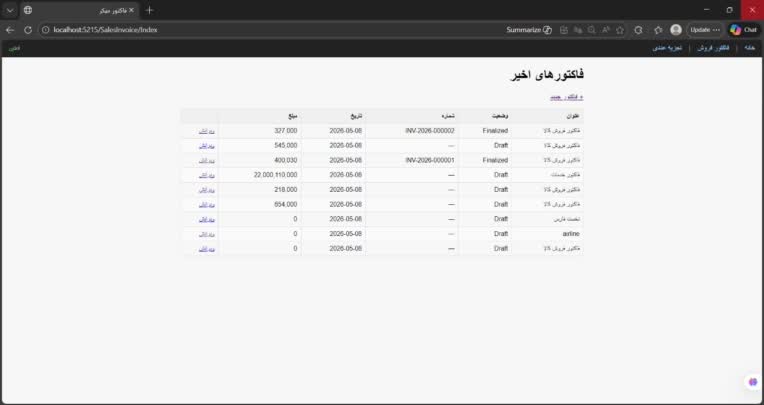Go to the خانه home link in the navbar
This screenshot has width=764, height=405.
click(x=749, y=48)
